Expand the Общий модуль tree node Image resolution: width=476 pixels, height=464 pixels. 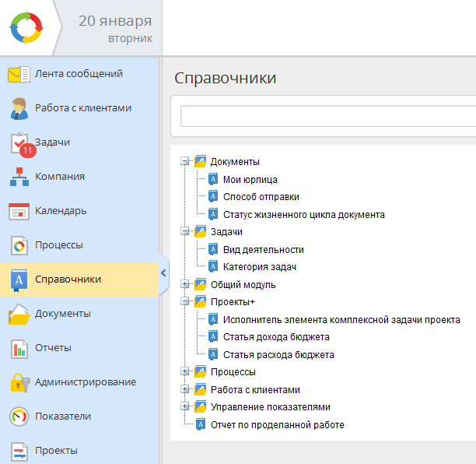[x=184, y=284]
